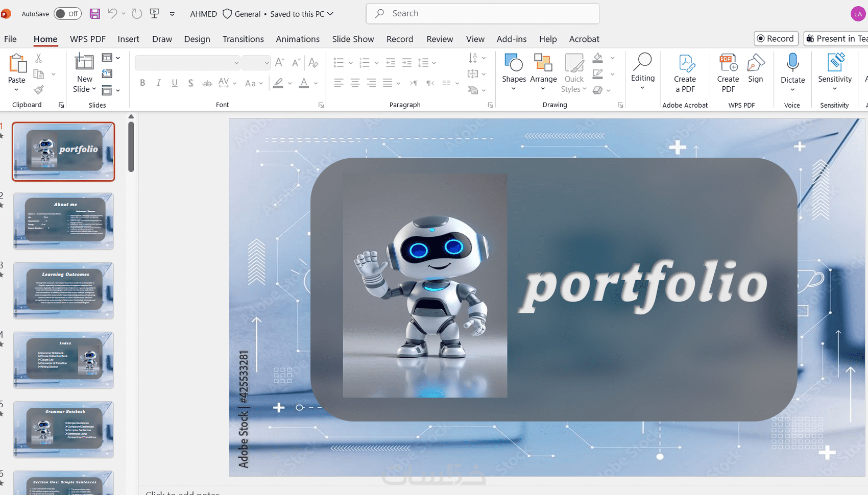The image size is (868, 495).
Task: Open the Shapes gallery icon
Action: tap(514, 62)
